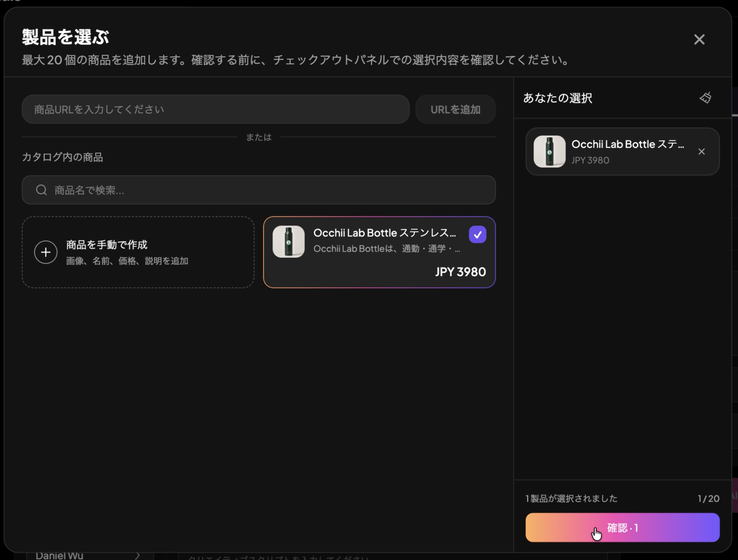The height and width of the screenshot is (560, 738).
Task: Click the あなたの選択 heading
Action: pyautogui.click(x=558, y=98)
